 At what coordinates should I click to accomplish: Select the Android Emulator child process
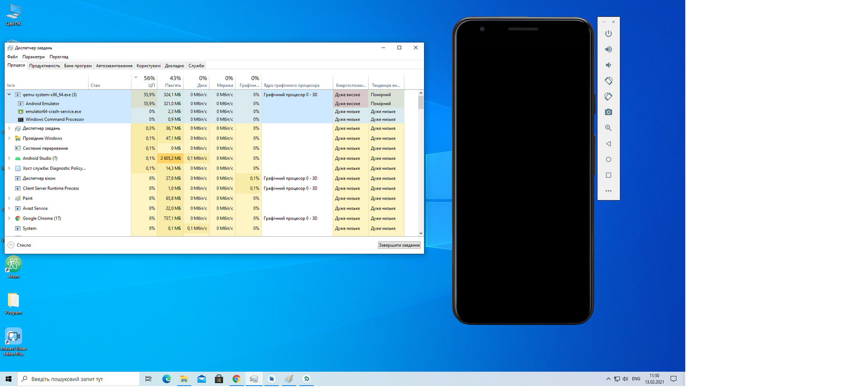204,104
